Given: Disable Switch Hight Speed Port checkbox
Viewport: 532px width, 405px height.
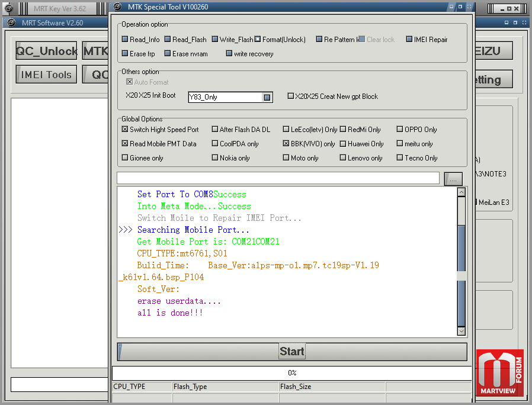Looking at the screenshot, I should pyautogui.click(x=125, y=130).
